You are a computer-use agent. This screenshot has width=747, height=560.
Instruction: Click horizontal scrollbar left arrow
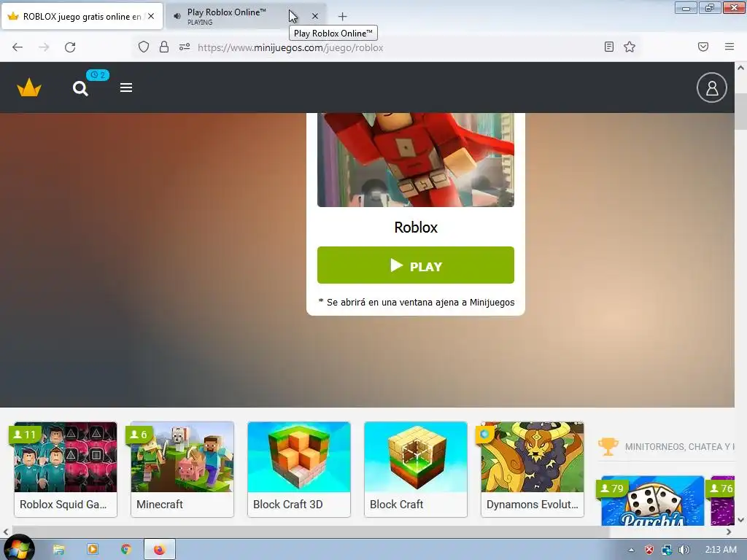[x=6, y=532]
